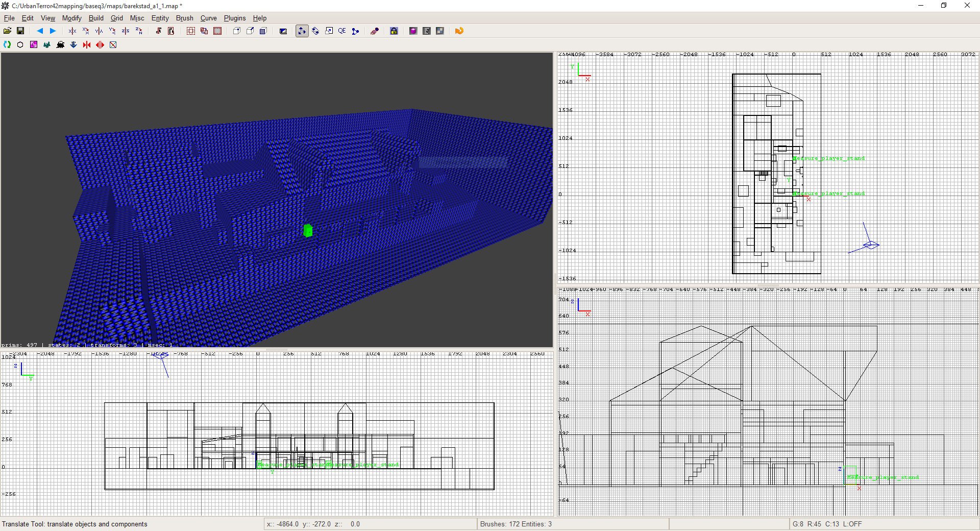The width and height of the screenshot is (980, 531).
Task: Click the black train plugin icon
Action: point(60,45)
